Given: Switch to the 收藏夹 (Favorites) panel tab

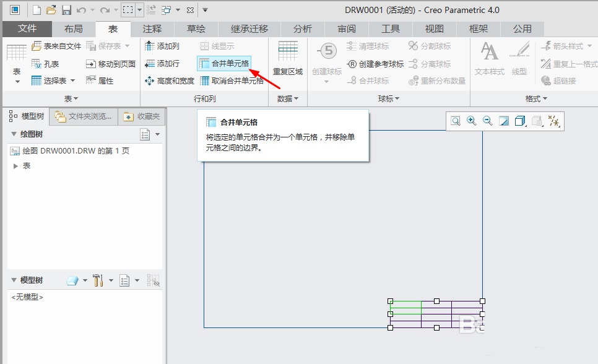Looking at the screenshot, I should tap(142, 116).
